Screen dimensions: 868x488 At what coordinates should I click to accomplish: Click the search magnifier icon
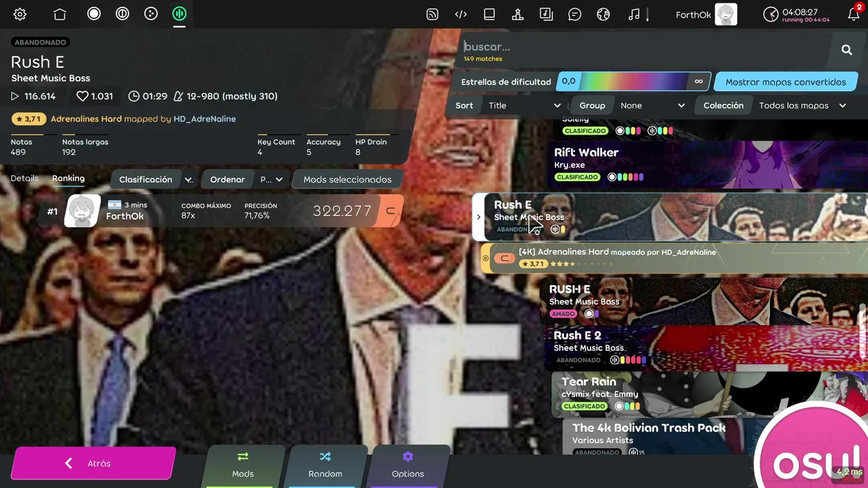847,49
